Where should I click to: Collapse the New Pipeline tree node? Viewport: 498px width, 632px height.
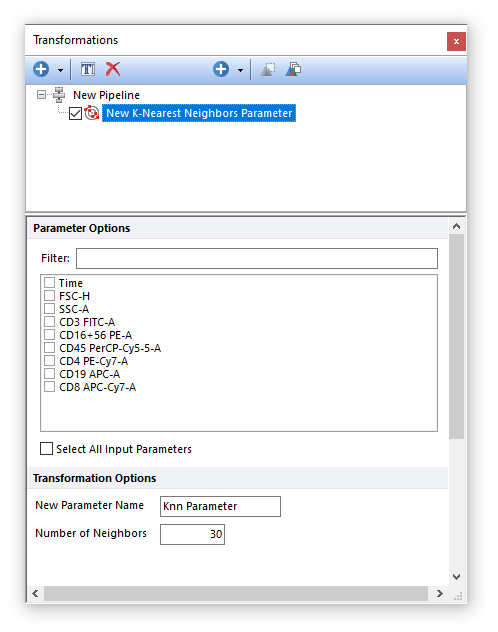(x=41, y=95)
